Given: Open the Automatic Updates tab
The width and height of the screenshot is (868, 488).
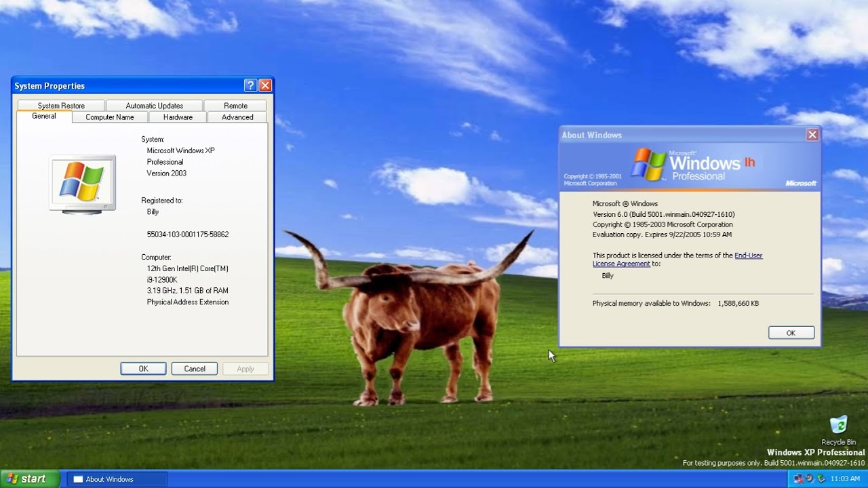Looking at the screenshot, I should pyautogui.click(x=154, y=106).
